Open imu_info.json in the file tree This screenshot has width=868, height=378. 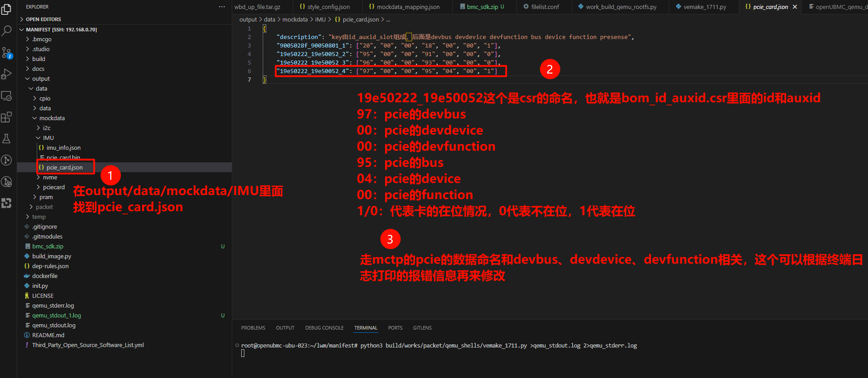[x=63, y=148]
